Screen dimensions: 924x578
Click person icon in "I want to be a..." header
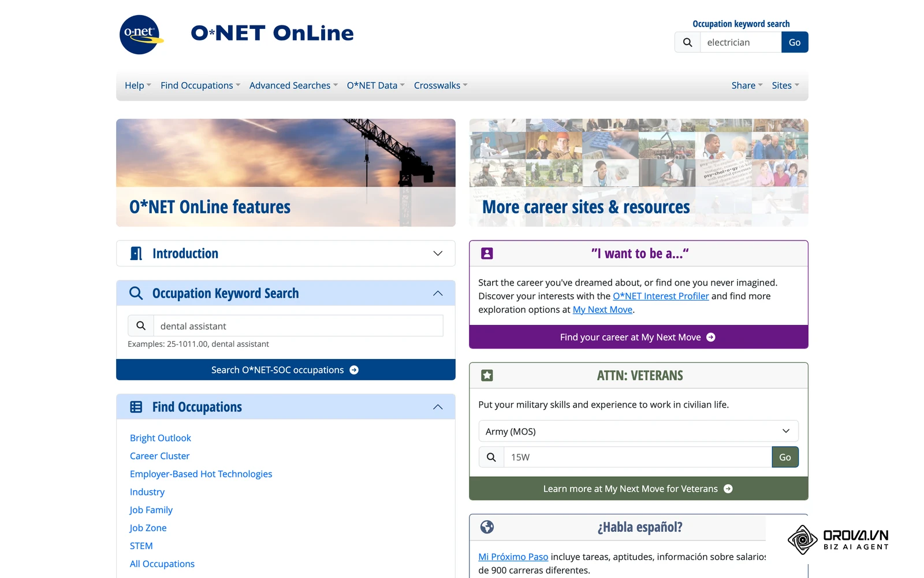click(487, 254)
